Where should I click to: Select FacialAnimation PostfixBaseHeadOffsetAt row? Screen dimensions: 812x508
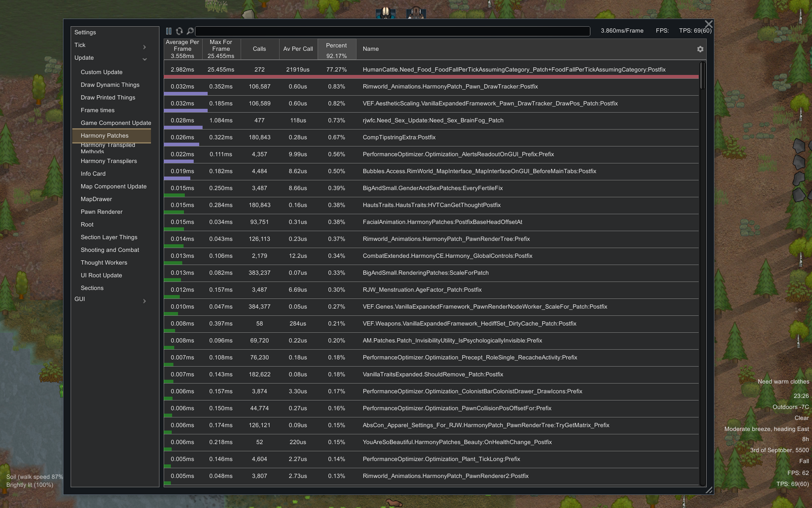pos(431,222)
